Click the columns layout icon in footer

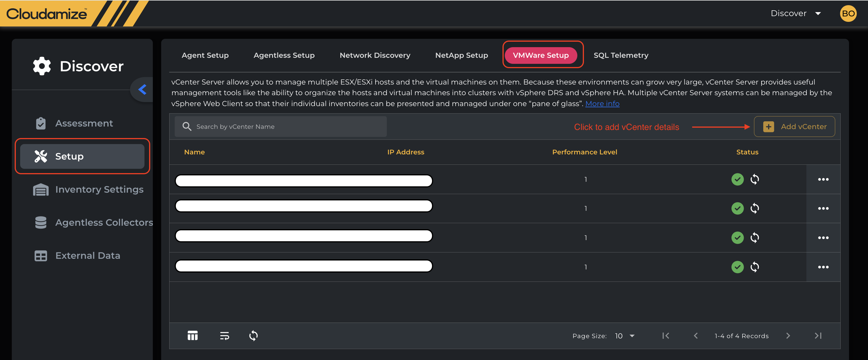[193, 336]
